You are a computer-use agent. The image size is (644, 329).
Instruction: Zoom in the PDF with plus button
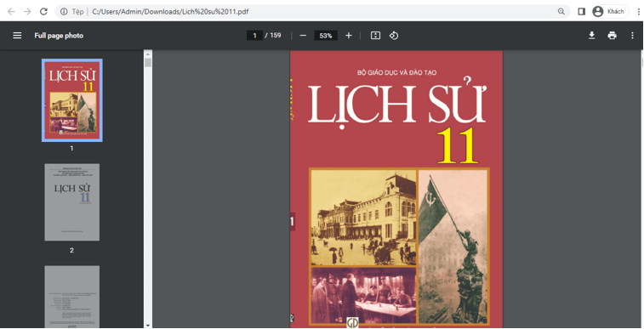(x=349, y=36)
